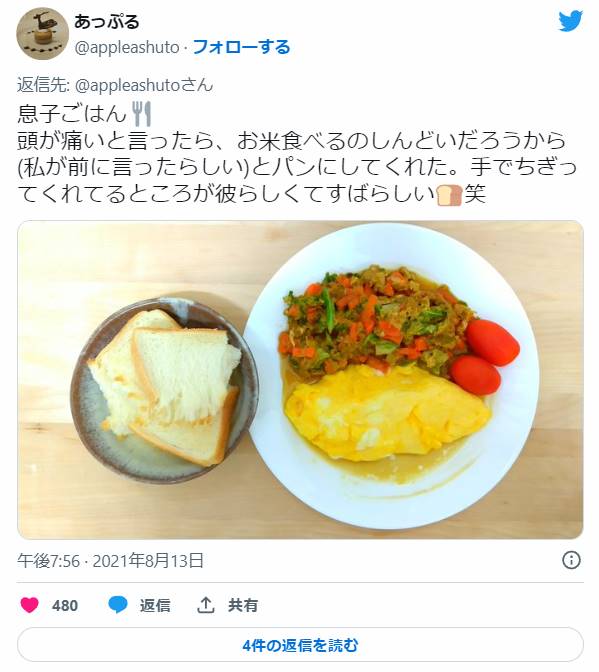Image resolution: width=599 pixels, height=672 pixels.
Task: Click the blue reply speech bubble icon
Action: coord(118,605)
